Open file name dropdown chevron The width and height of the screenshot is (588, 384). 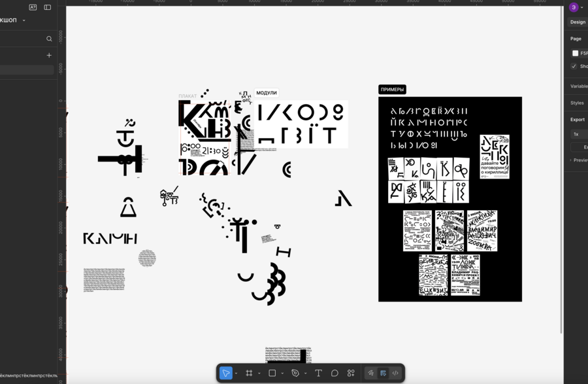(x=24, y=20)
